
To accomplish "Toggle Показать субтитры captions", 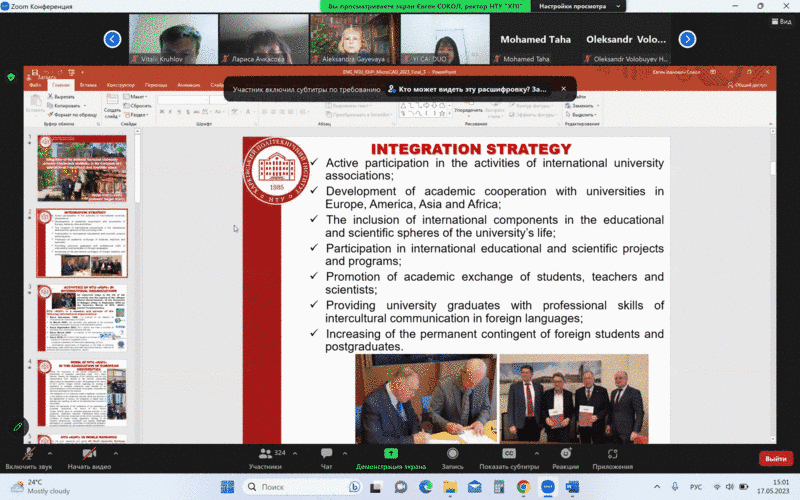I will tap(509, 457).
